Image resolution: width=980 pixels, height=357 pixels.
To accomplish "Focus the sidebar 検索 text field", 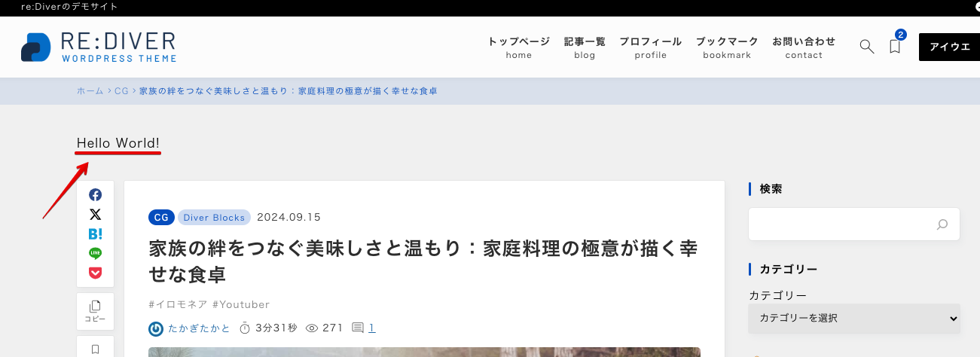I will [841, 224].
